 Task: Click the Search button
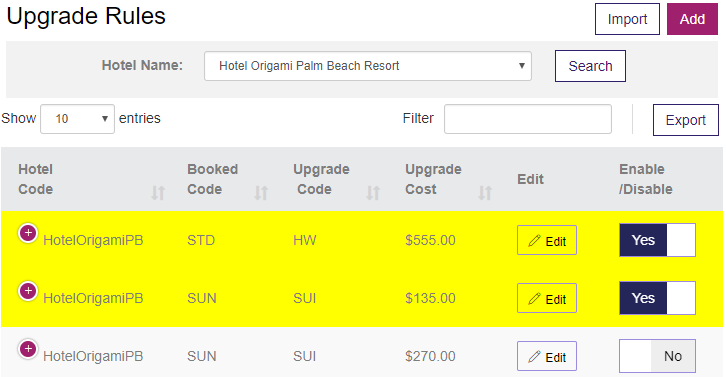point(590,66)
